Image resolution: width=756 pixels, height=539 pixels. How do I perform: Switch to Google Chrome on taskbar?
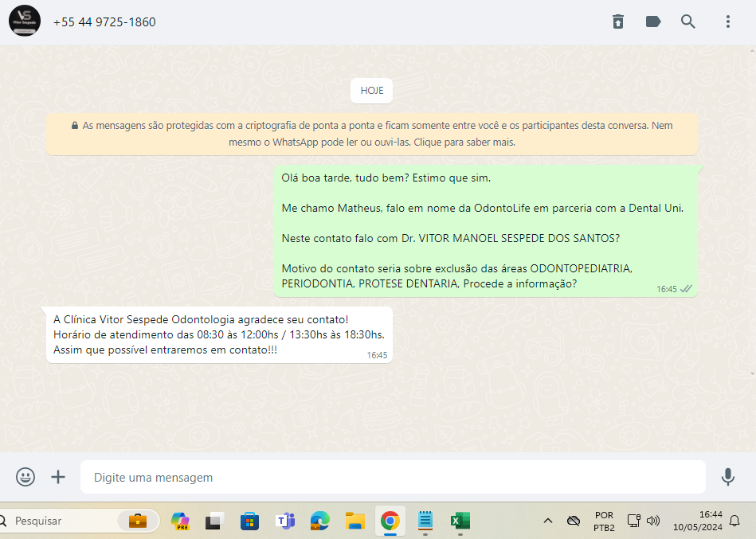pos(390,521)
